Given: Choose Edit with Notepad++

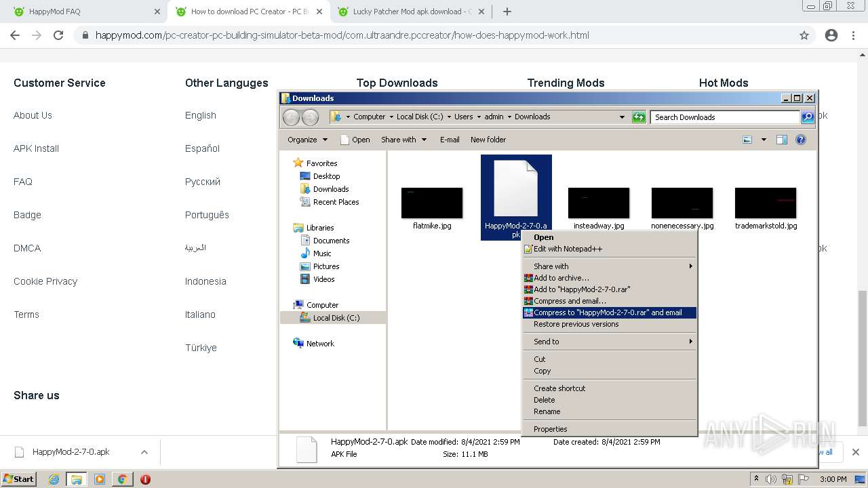Looking at the screenshot, I should point(609,249).
